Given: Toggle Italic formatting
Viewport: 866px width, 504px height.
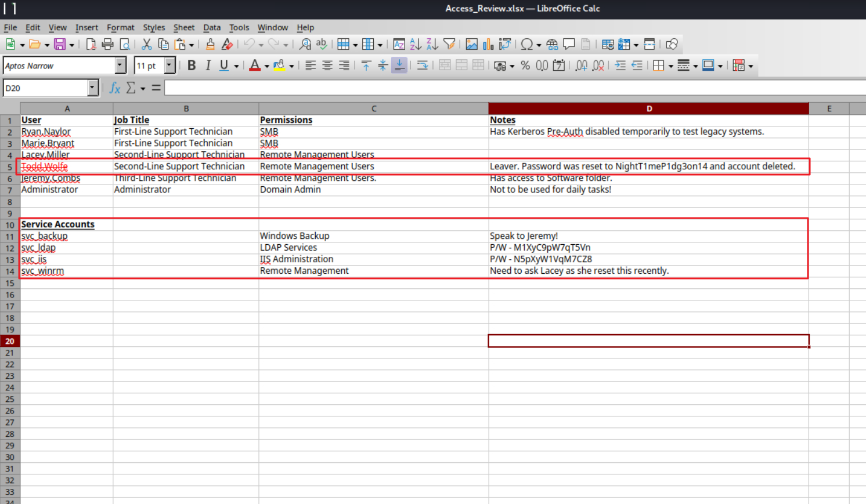Looking at the screenshot, I should [x=208, y=66].
